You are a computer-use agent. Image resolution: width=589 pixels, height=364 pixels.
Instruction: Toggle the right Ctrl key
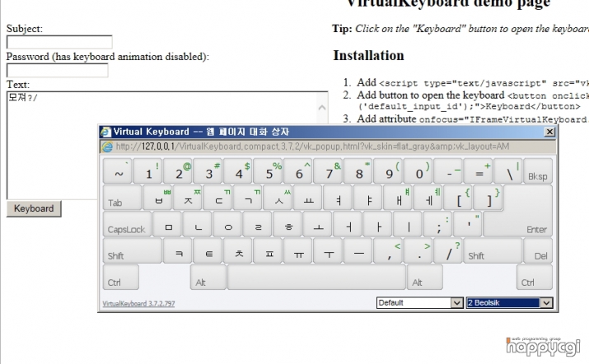click(535, 278)
